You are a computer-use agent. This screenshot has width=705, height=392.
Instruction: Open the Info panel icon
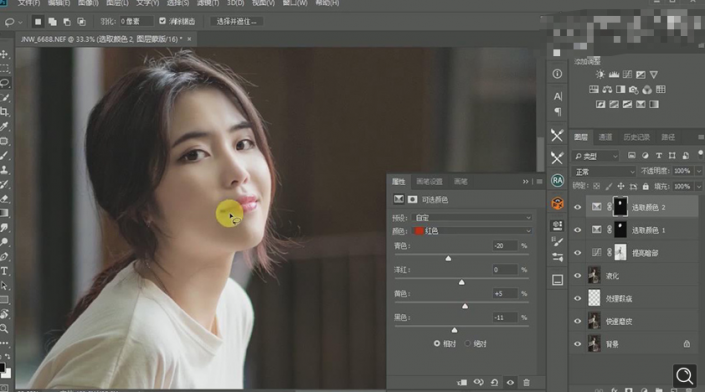pos(557,74)
